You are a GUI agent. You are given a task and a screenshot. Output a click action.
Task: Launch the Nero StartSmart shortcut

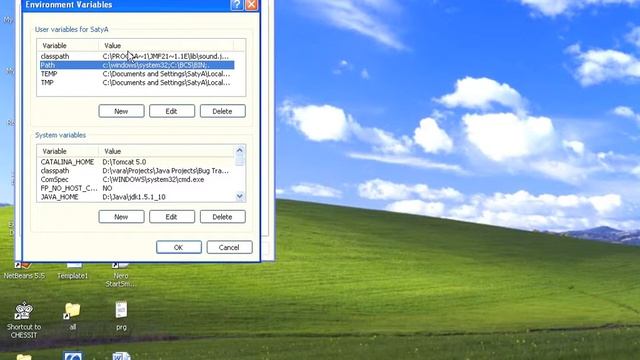click(121, 276)
